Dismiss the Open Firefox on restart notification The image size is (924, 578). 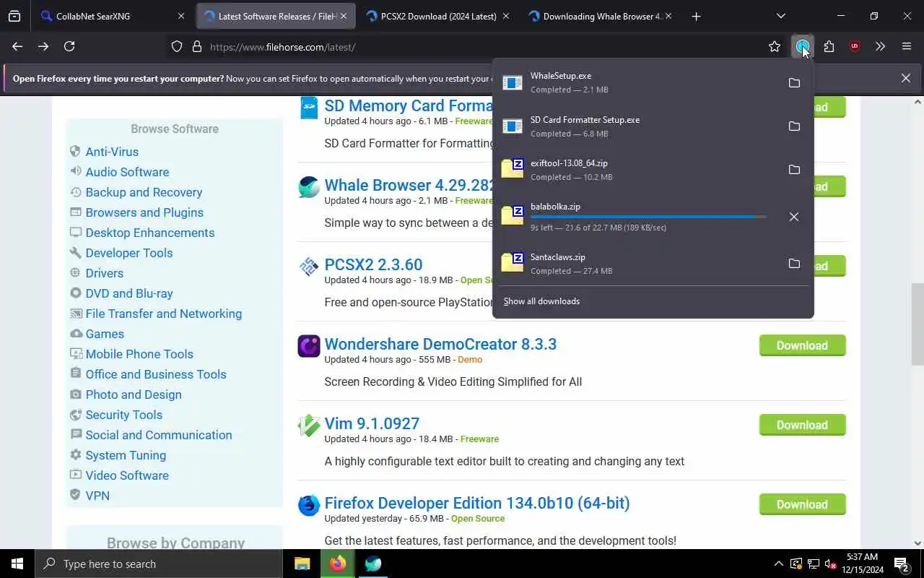pyautogui.click(x=905, y=78)
